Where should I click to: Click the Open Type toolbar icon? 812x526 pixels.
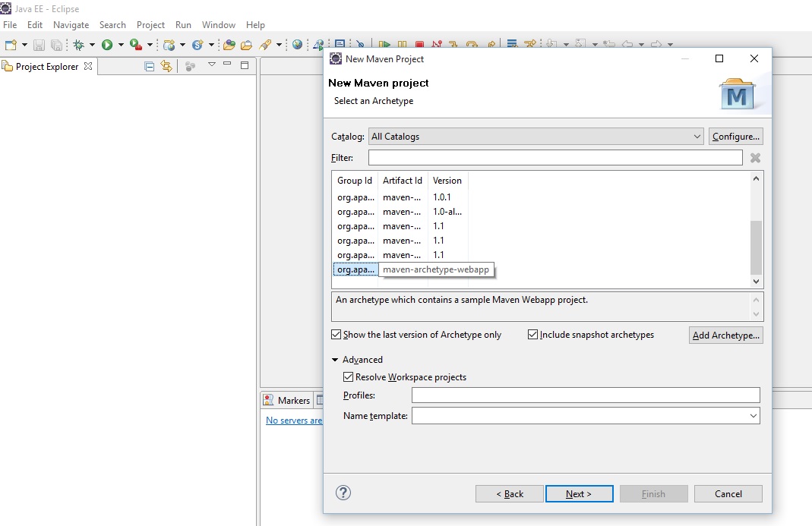pyautogui.click(x=229, y=45)
